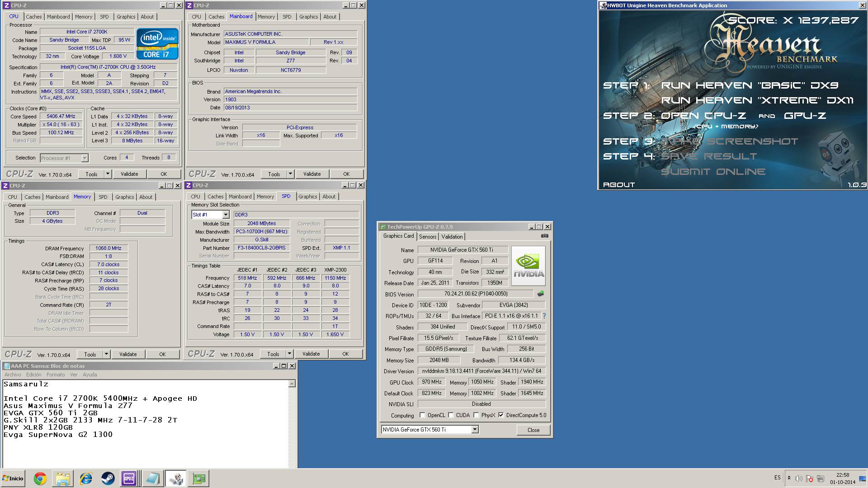Click inside the Notepad text area
This screenshot has width=868, height=488.
point(145,423)
